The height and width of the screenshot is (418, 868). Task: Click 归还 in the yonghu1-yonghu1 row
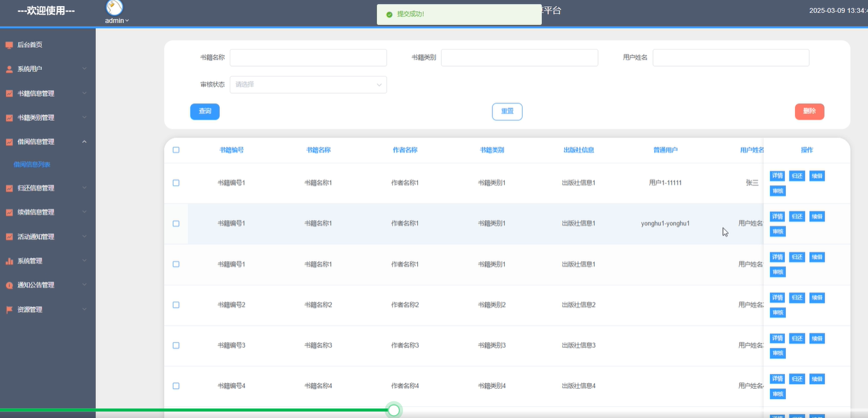click(x=797, y=216)
